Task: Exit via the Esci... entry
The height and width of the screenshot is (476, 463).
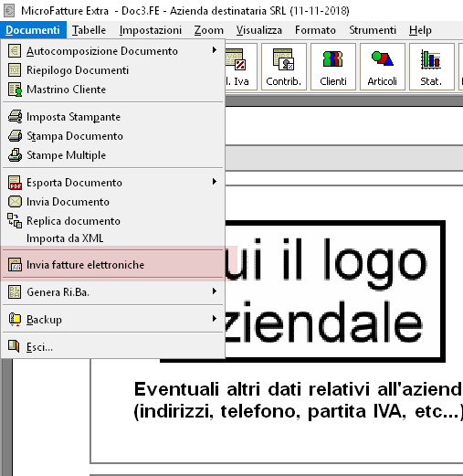Action: [113, 347]
